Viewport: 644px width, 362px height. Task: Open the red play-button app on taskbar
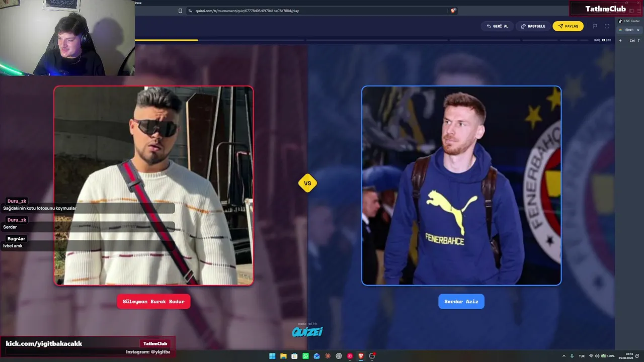pos(350,356)
